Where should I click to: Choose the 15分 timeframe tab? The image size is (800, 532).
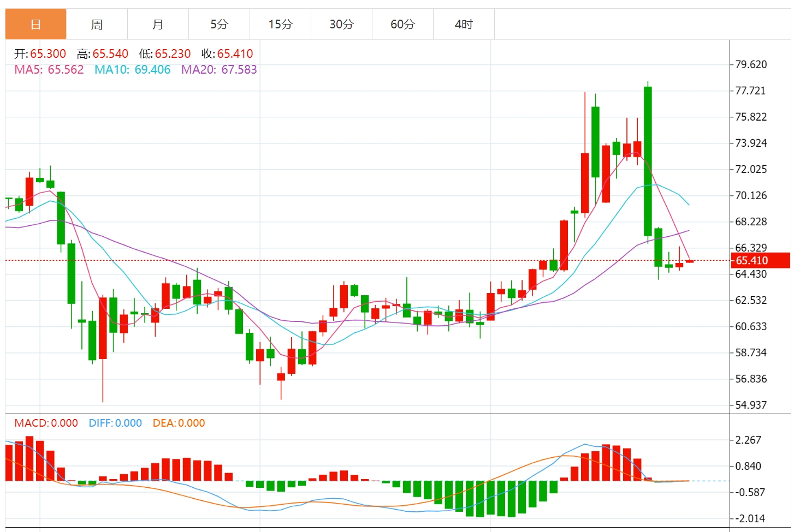[x=281, y=24]
